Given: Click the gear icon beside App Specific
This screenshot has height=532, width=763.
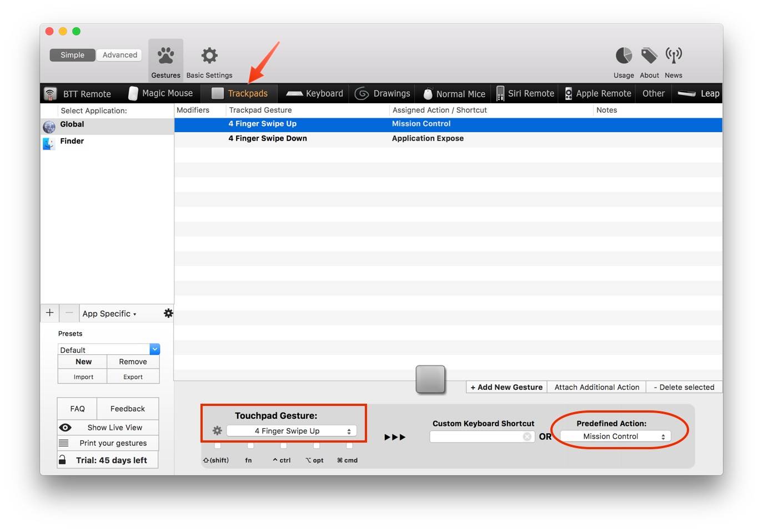Looking at the screenshot, I should pyautogui.click(x=168, y=313).
